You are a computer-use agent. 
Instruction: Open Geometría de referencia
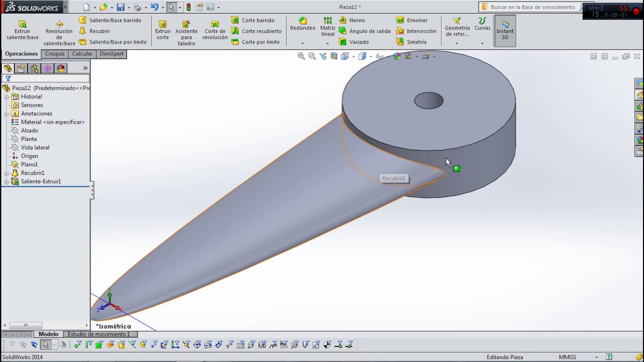(457, 27)
